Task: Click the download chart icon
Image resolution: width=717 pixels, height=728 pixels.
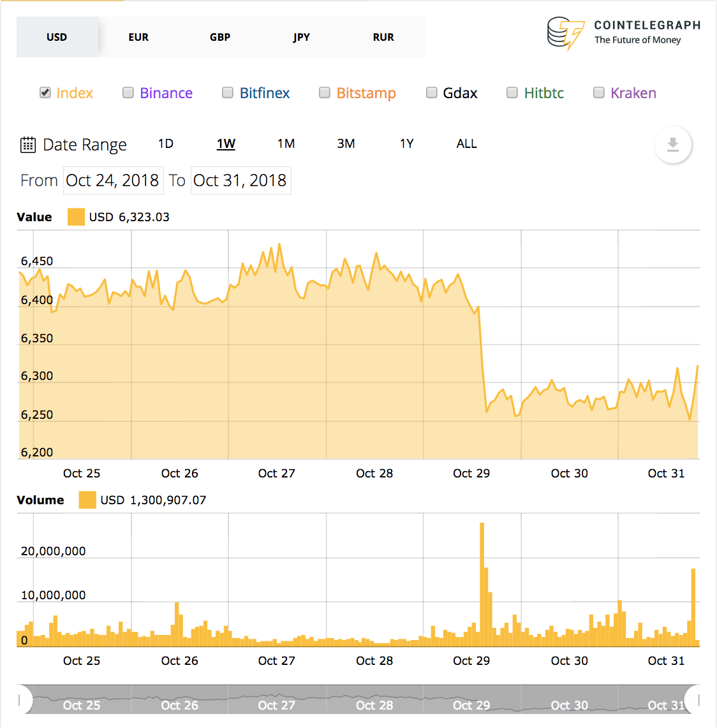Action: pyautogui.click(x=672, y=145)
